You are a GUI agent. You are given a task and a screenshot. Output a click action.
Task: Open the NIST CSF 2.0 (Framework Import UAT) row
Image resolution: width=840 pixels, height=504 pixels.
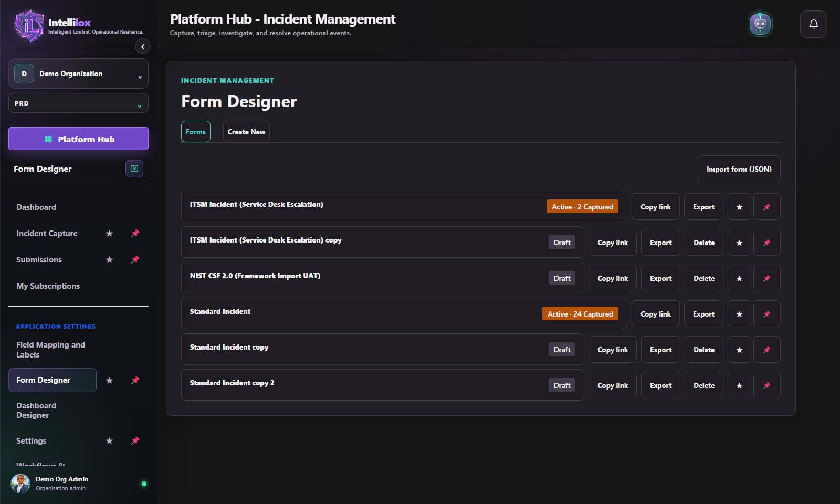tap(383, 278)
